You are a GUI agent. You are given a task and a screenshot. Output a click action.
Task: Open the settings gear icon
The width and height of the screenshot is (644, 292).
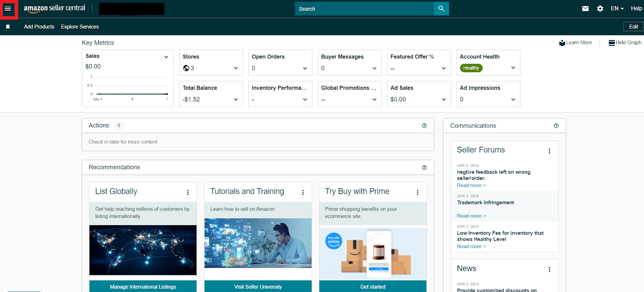pos(600,8)
